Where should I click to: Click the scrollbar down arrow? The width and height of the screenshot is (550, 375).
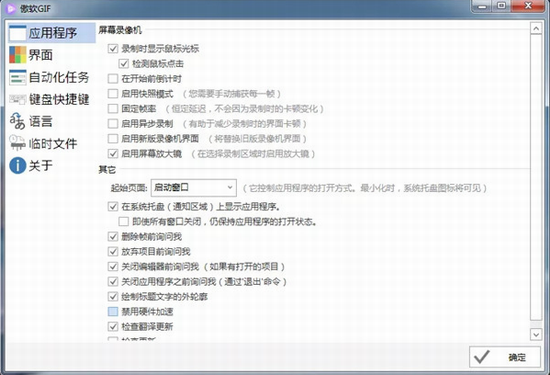pos(536,334)
